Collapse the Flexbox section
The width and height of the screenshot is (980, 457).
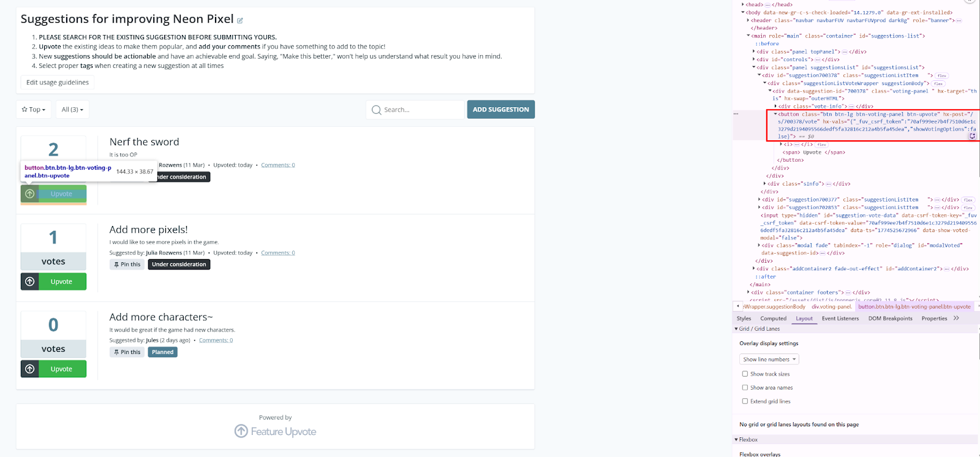pos(736,440)
